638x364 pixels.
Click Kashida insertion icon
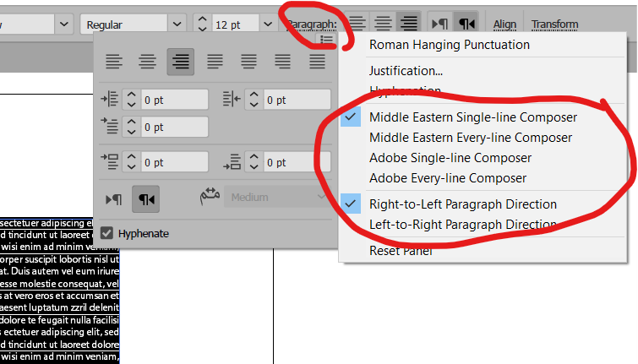point(210,197)
